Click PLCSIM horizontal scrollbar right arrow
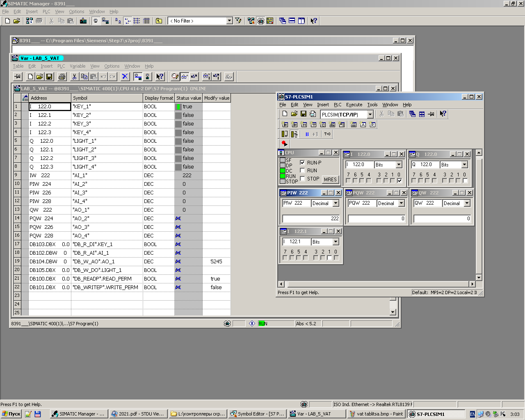This screenshot has height=420, width=525. [472, 284]
